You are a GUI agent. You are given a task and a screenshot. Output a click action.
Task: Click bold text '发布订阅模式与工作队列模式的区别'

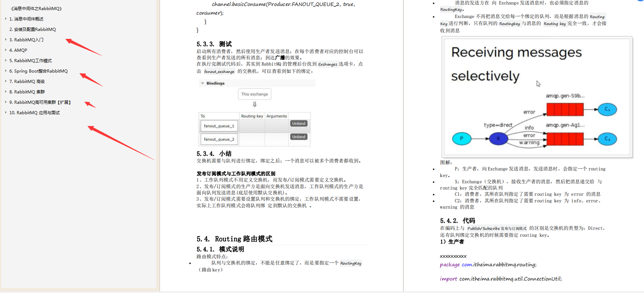[x=236, y=174]
